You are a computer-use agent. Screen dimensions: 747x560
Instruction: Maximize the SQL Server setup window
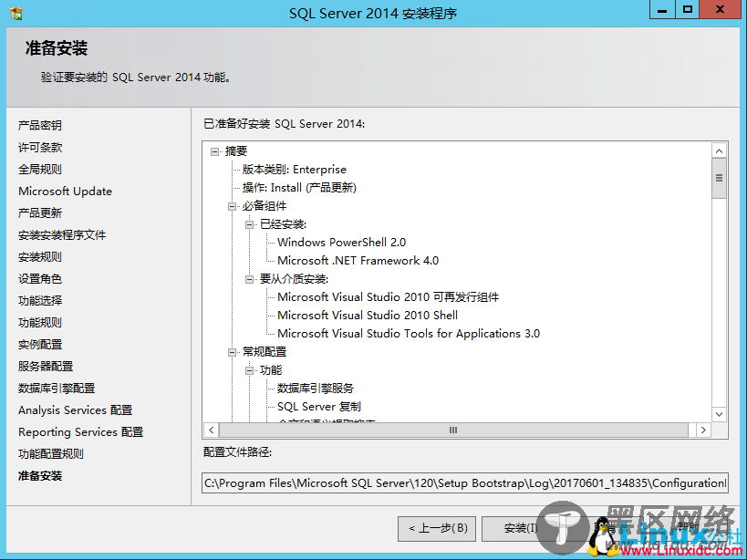(688, 9)
